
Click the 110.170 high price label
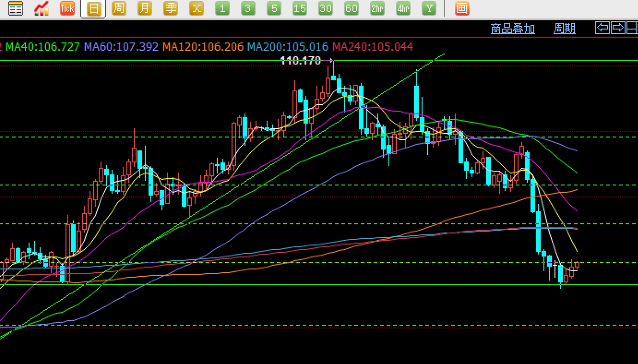point(300,60)
